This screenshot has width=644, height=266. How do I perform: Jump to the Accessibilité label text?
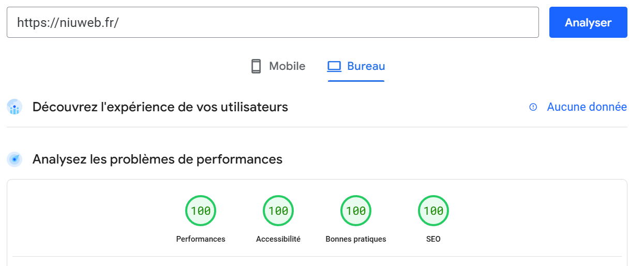[x=278, y=239]
